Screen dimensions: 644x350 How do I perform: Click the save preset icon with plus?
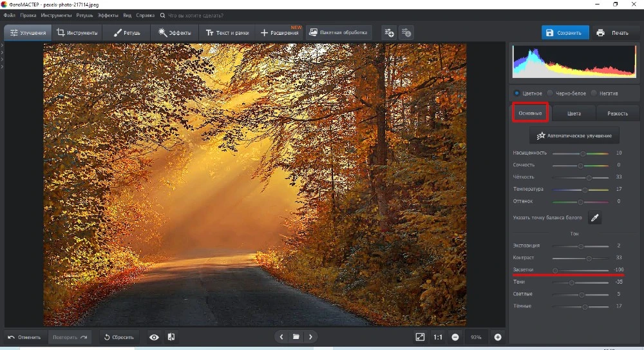pos(388,32)
